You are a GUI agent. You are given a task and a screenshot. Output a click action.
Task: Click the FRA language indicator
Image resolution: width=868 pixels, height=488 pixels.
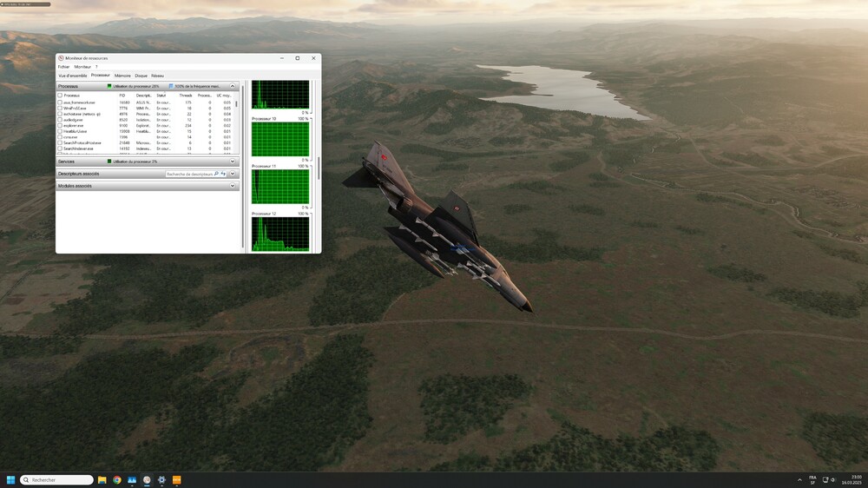812,479
